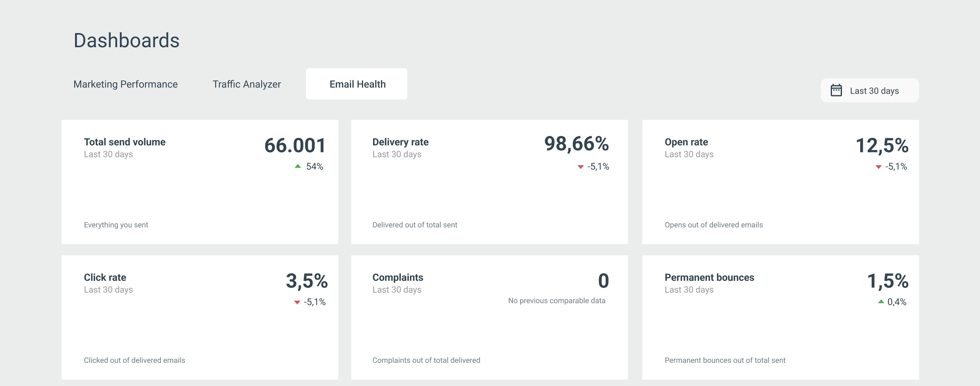This screenshot has width=980, height=386.
Task: Click the Total send volume card title
Action: coord(124,142)
